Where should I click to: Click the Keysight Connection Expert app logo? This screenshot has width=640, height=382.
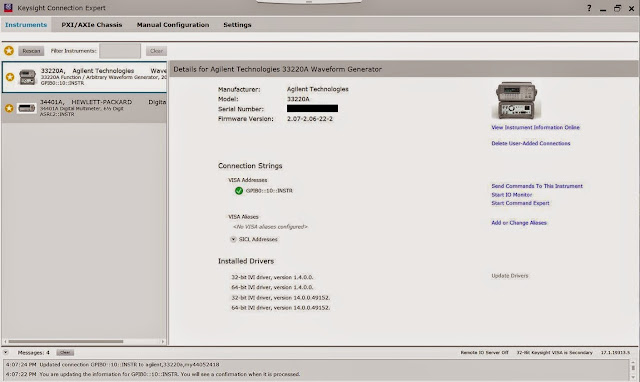(x=8, y=7)
